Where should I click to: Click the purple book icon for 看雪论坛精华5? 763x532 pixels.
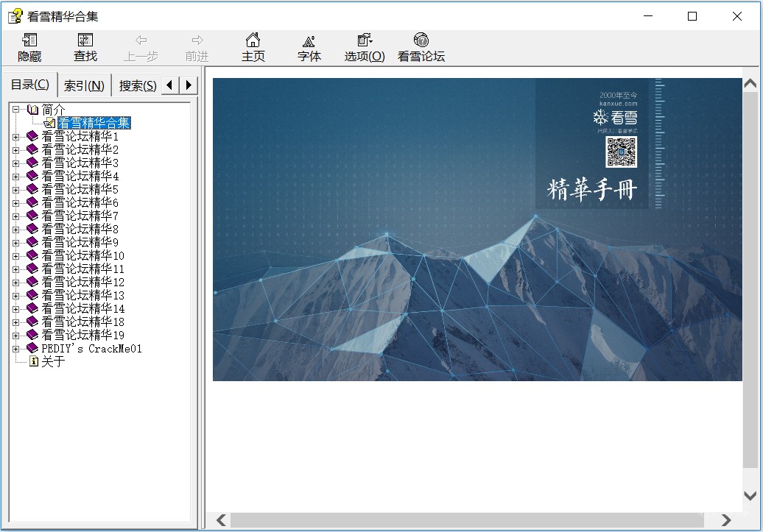coord(32,189)
